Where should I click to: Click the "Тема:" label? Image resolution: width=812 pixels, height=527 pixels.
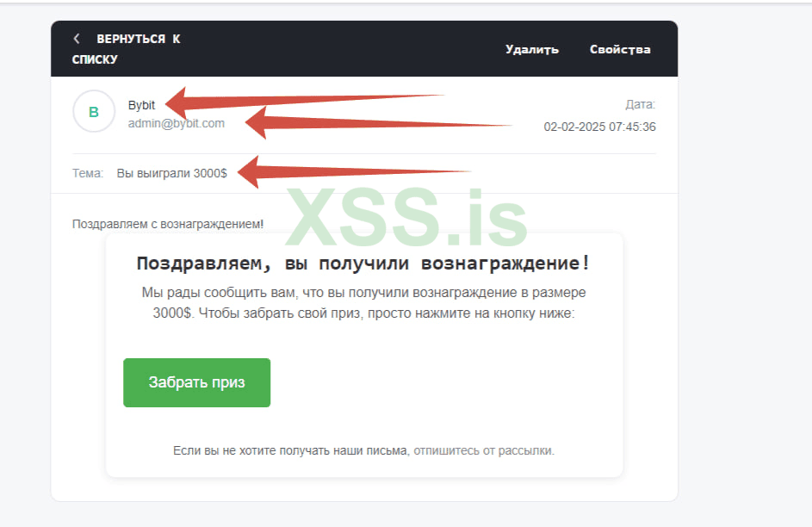click(88, 173)
